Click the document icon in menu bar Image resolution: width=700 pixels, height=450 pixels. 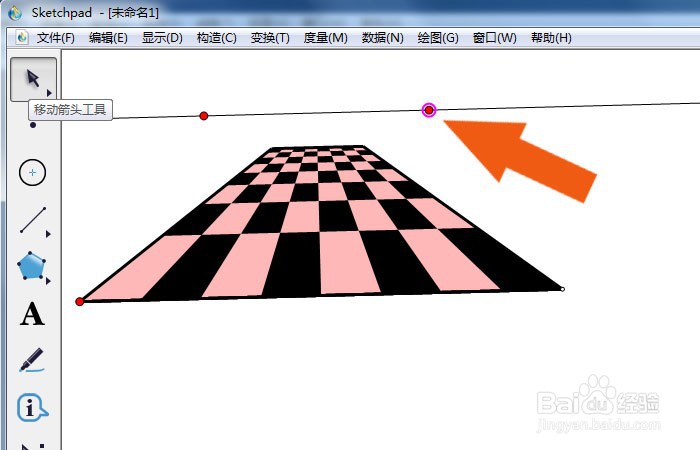pyautogui.click(x=21, y=37)
